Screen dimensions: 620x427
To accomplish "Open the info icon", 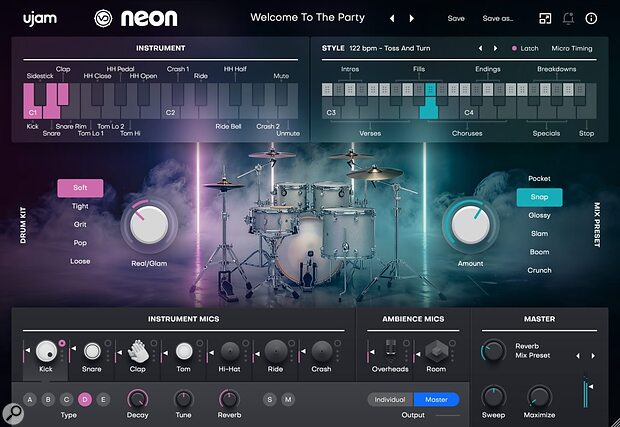I will [591, 18].
